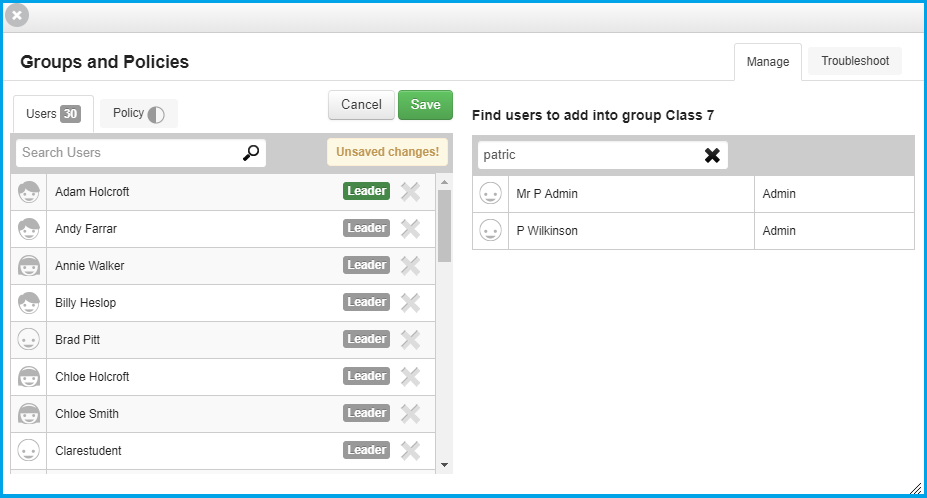Click P Wilkinson's smiley avatar

point(490,231)
